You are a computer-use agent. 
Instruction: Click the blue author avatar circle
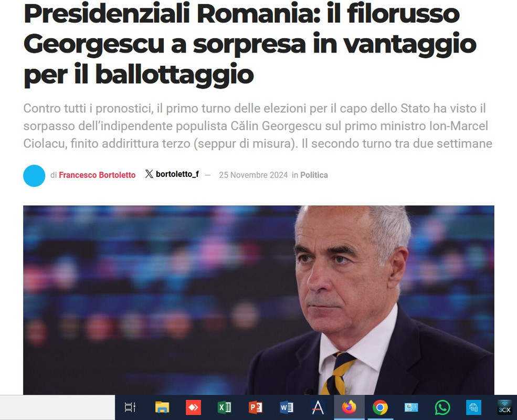click(x=34, y=176)
